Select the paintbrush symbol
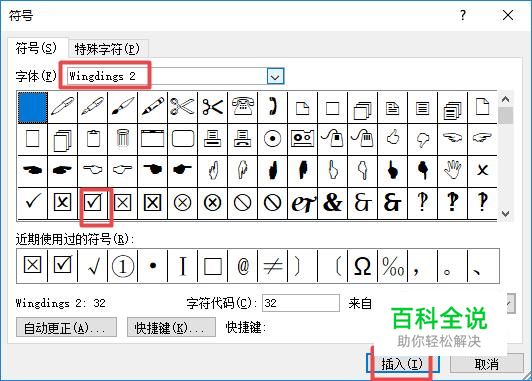This screenshot has height=381, width=532. coord(122,108)
